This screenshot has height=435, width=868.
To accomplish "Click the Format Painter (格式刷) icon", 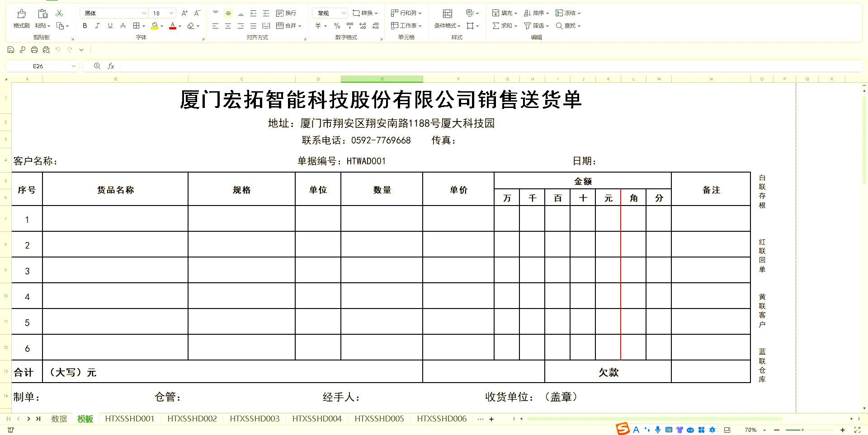I will pos(21,14).
